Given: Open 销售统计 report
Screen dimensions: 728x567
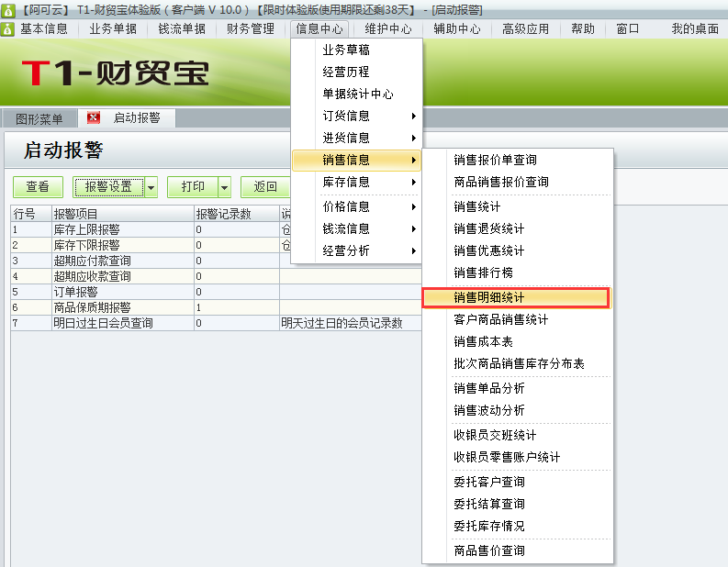Looking at the screenshot, I should pyautogui.click(x=517, y=206).
